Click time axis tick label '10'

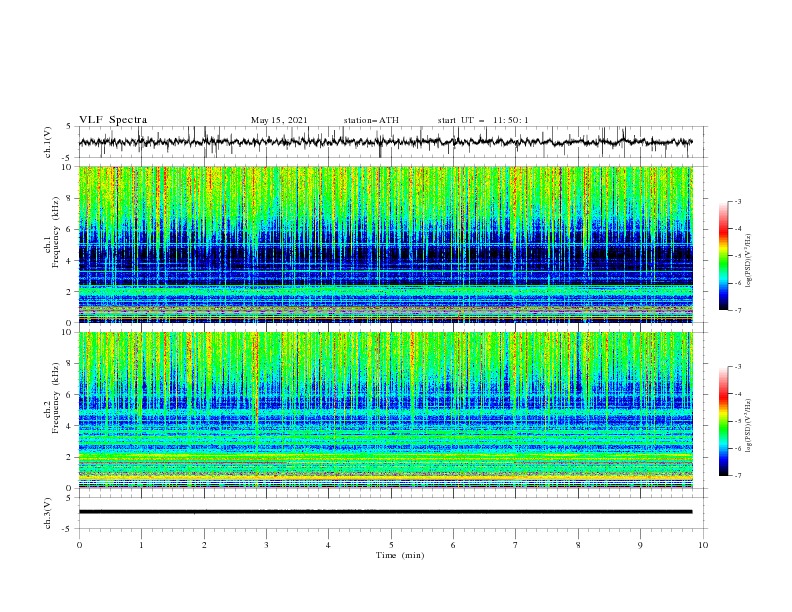(x=703, y=545)
